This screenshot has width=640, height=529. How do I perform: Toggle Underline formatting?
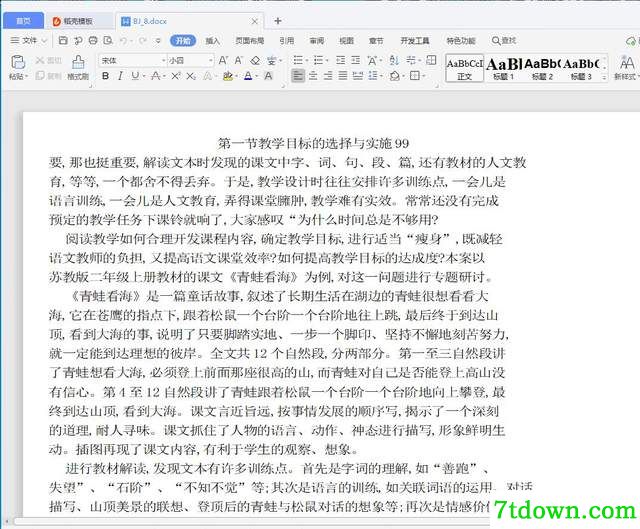pyautogui.click(x=135, y=76)
